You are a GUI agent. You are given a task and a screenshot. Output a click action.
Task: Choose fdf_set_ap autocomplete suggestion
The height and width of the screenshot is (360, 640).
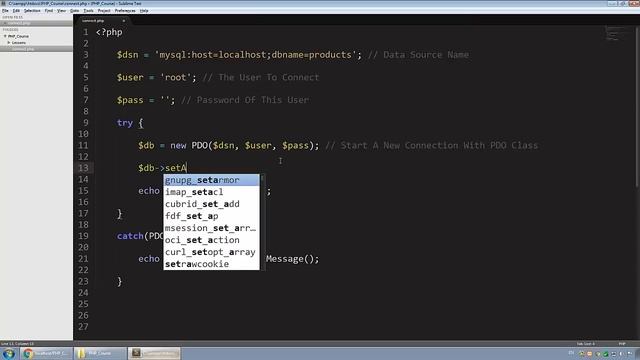point(211,216)
